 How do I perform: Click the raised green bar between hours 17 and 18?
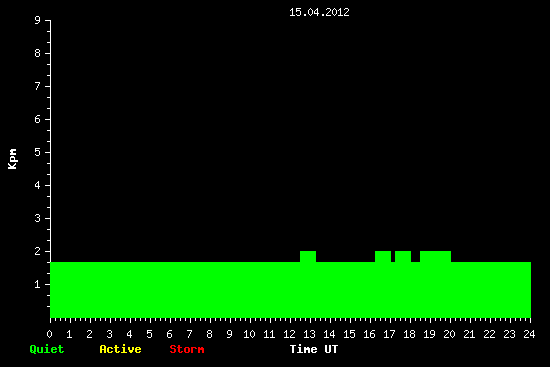(x=403, y=256)
